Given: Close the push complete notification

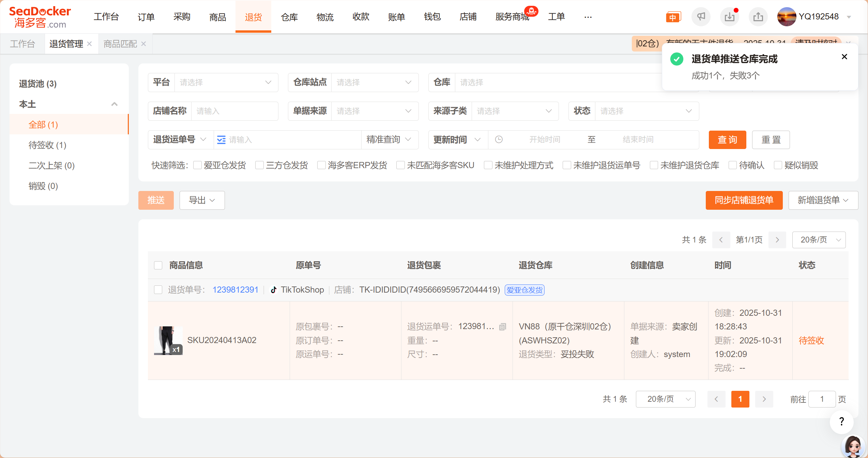Looking at the screenshot, I should point(844,57).
